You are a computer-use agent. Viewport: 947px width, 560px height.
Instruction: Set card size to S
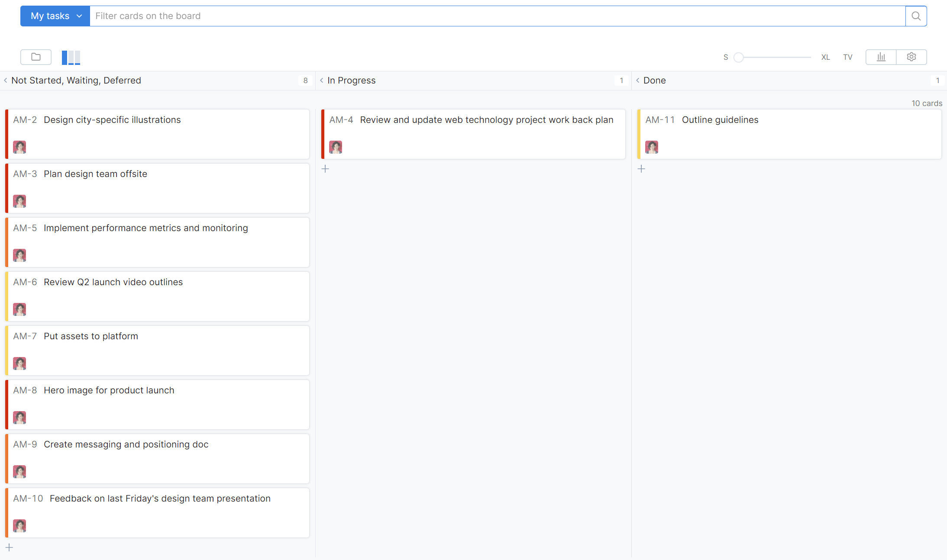click(x=726, y=57)
